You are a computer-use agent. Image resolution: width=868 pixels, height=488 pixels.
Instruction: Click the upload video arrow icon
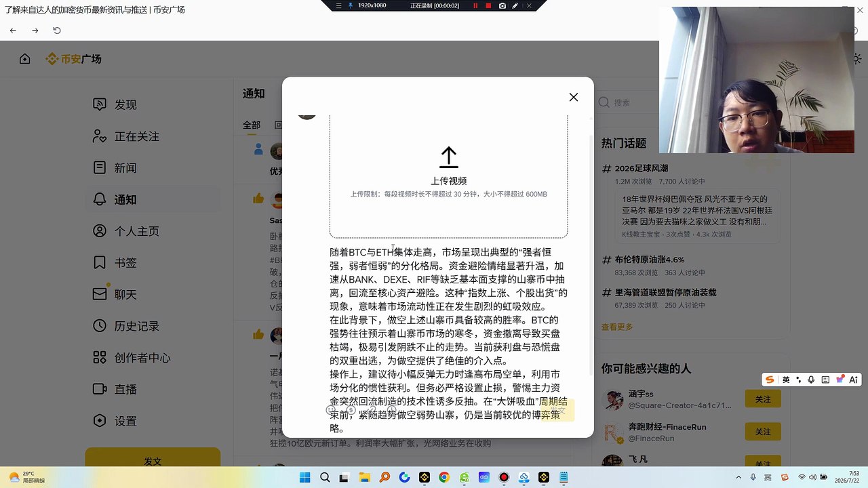pos(448,157)
